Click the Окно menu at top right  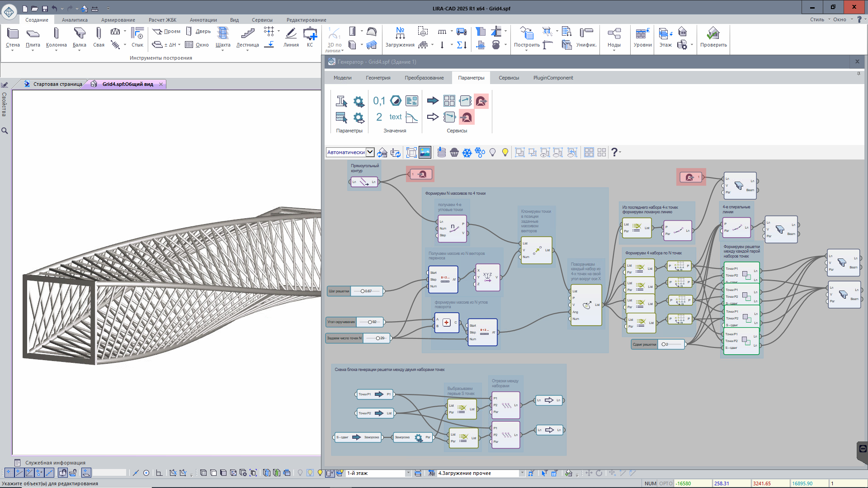tap(840, 19)
